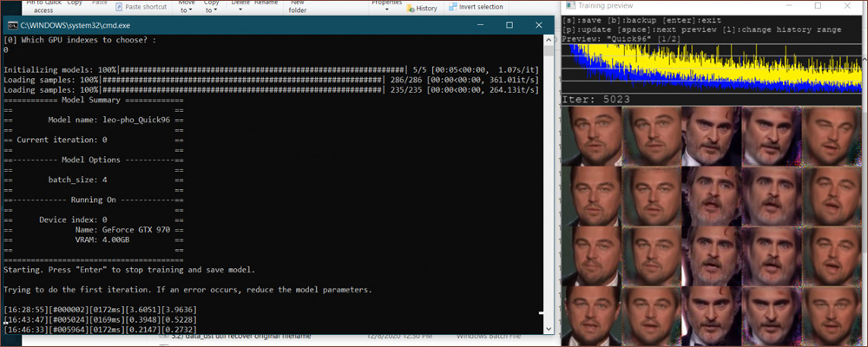Screen dimensions: 868x347
Task: Click the cmd.exe title bar path text
Action: [76, 25]
